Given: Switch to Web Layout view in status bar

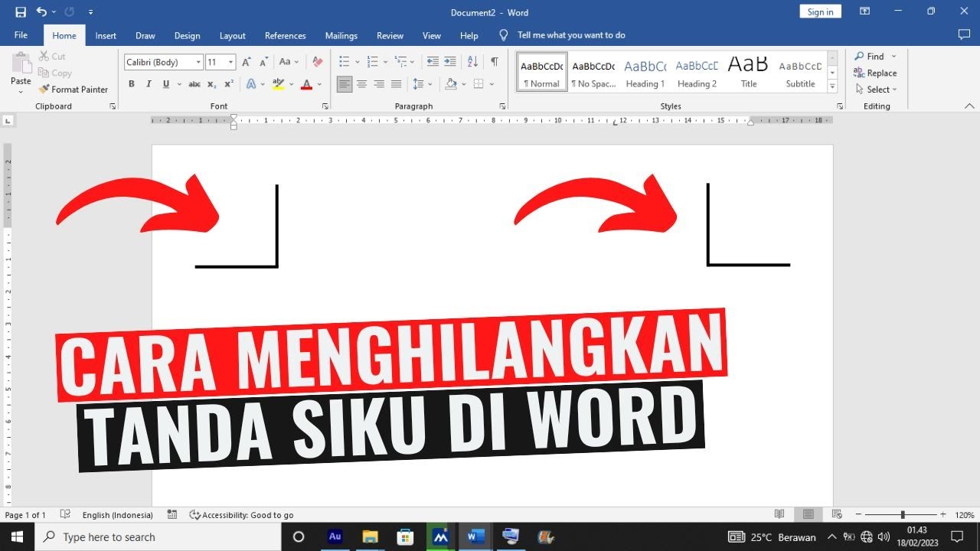Looking at the screenshot, I should (x=837, y=515).
